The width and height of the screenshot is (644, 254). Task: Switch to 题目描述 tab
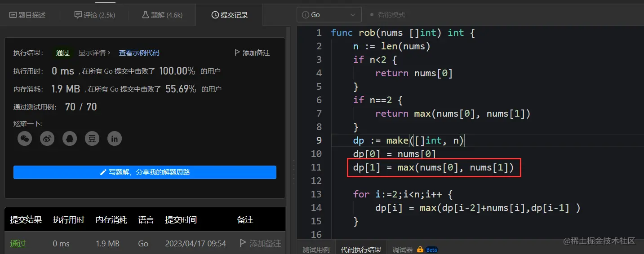click(27, 15)
